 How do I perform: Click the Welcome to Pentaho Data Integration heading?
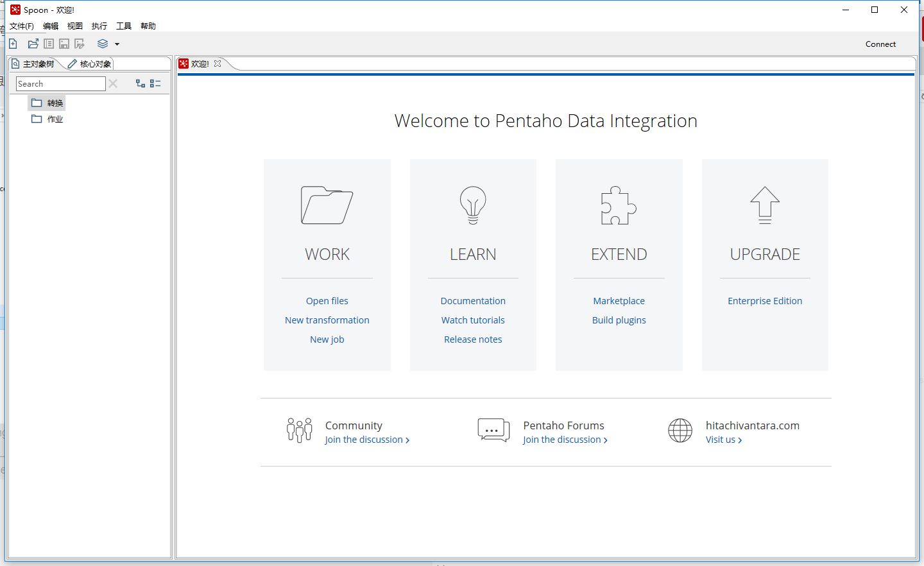tap(546, 121)
